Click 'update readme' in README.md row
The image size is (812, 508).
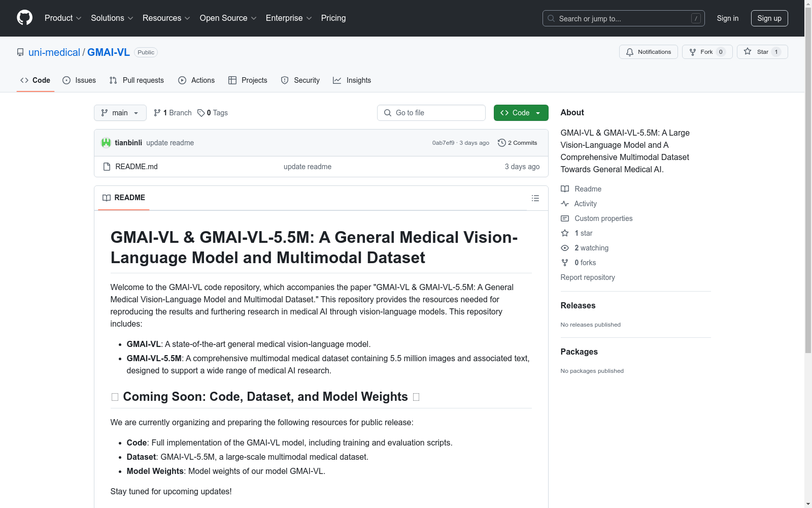pos(308,167)
